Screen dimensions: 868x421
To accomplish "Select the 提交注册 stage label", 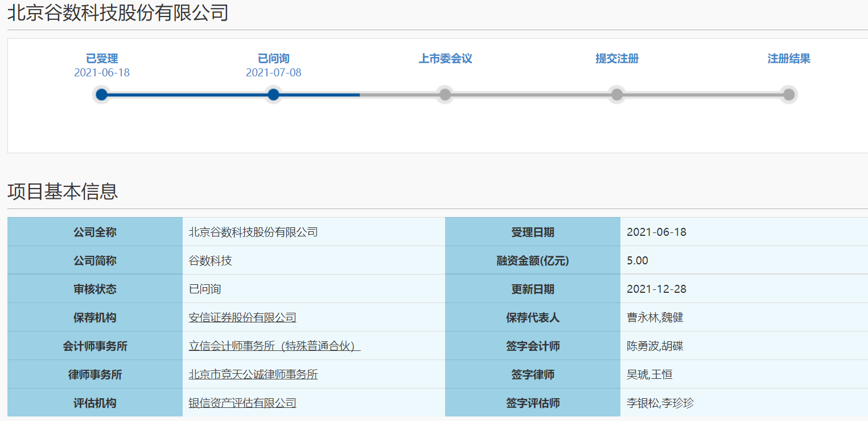I will click(x=617, y=59).
